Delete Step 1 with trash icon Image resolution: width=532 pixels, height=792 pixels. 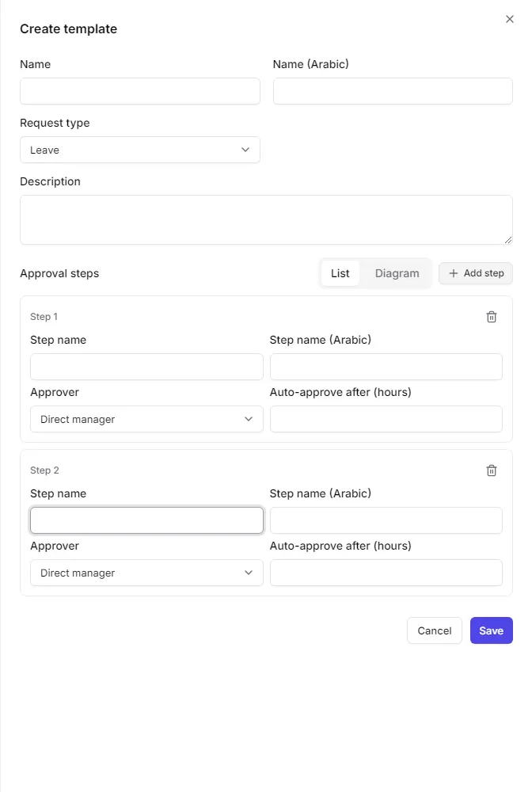pyautogui.click(x=491, y=317)
